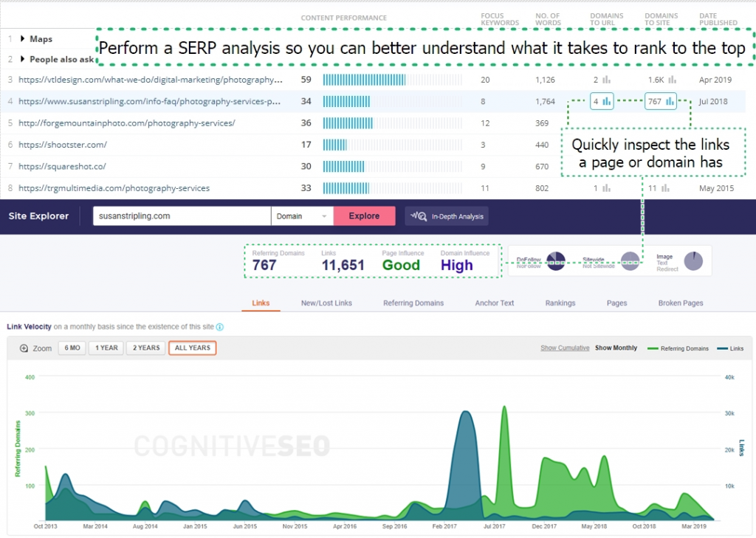Viewport: 756px width, 538px height.
Task: Click the Referring Domains value 767
Action: [x=264, y=265]
